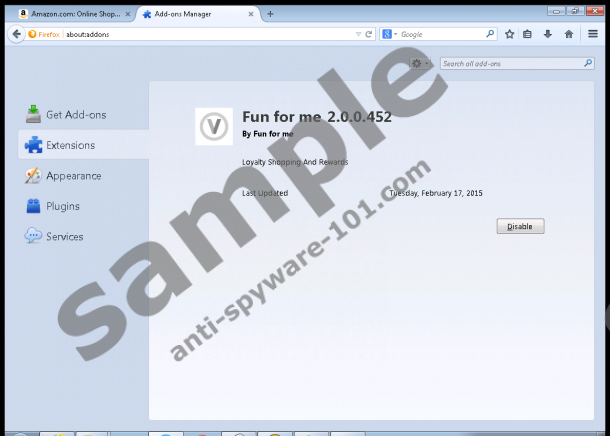The width and height of the screenshot is (610, 436).
Task: Open the Services category
Action: tap(64, 237)
